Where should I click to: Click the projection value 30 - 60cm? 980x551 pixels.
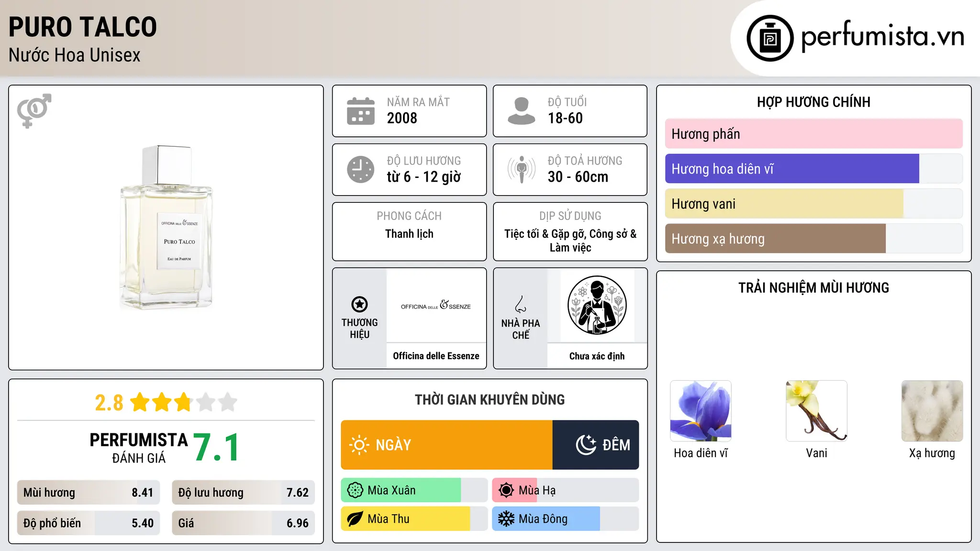pos(578,177)
